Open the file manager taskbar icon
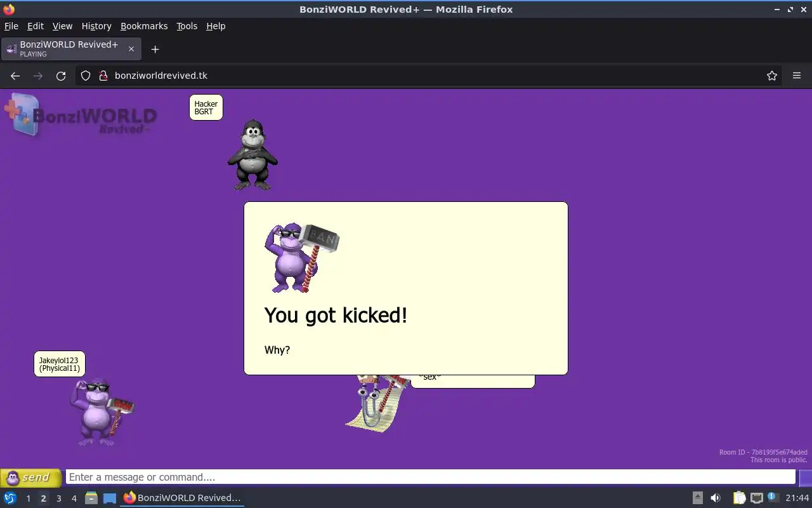Image resolution: width=812 pixels, height=508 pixels. coord(91,498)
